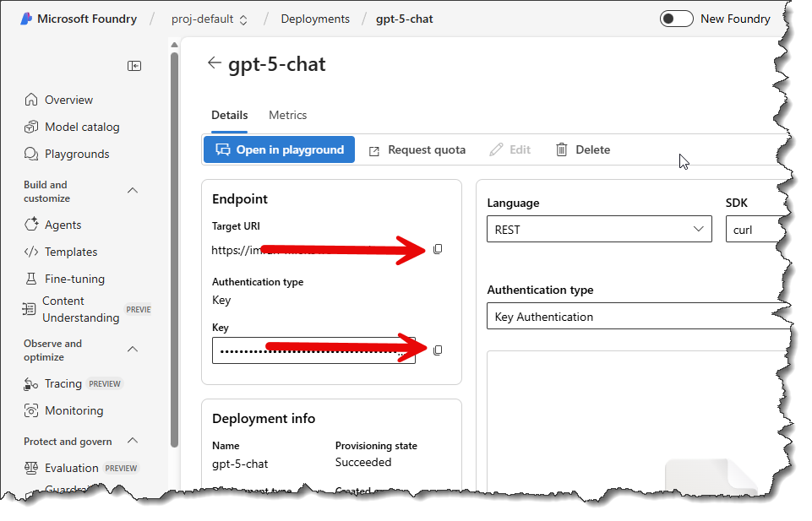
Task: Go to Agents in the sidebar
Action: coord(63,225)
